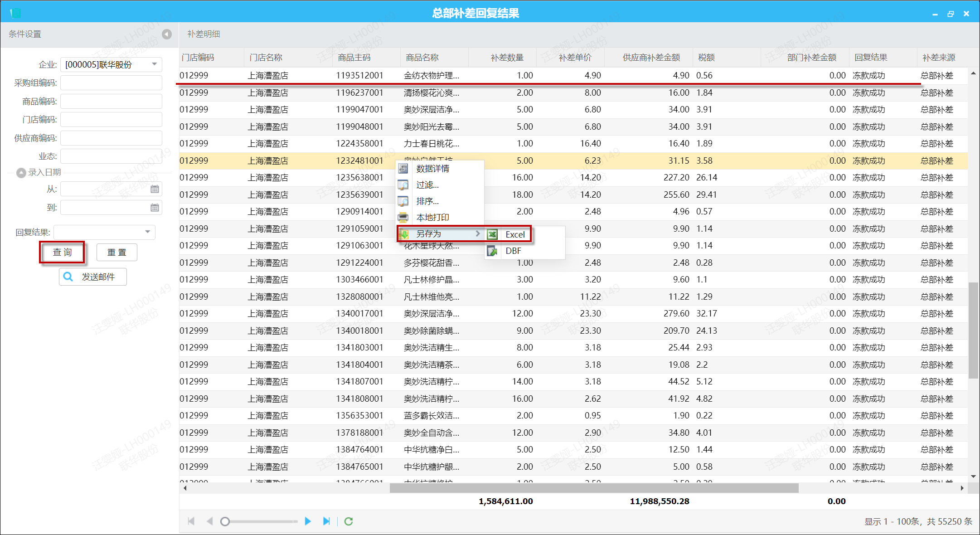
Task: Click the 补差明细 panel title
Action: (204, 34)
